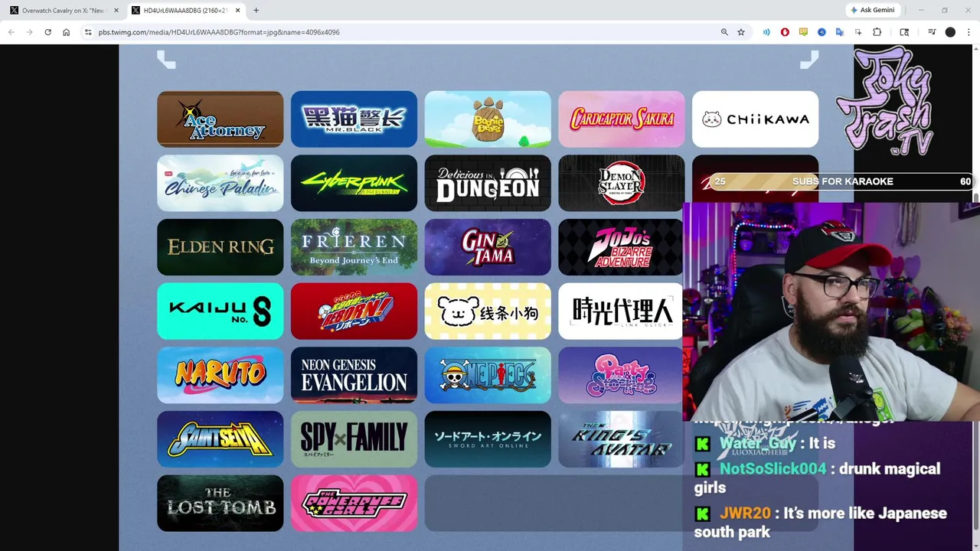
Task: Choose the Gintama logo card
Action: (488, 247)
